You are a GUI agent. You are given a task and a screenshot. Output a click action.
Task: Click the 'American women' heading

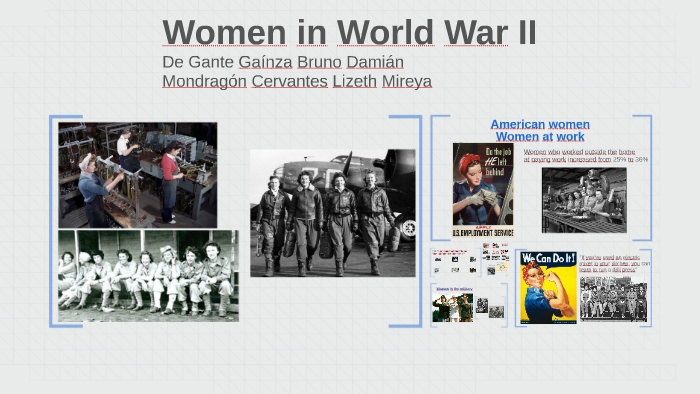point(540,124)
